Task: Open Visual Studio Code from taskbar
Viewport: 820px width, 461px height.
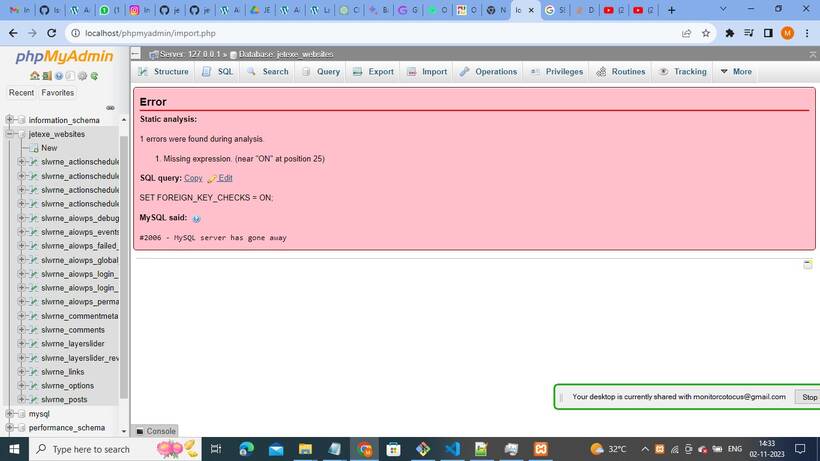Action: 452,449
